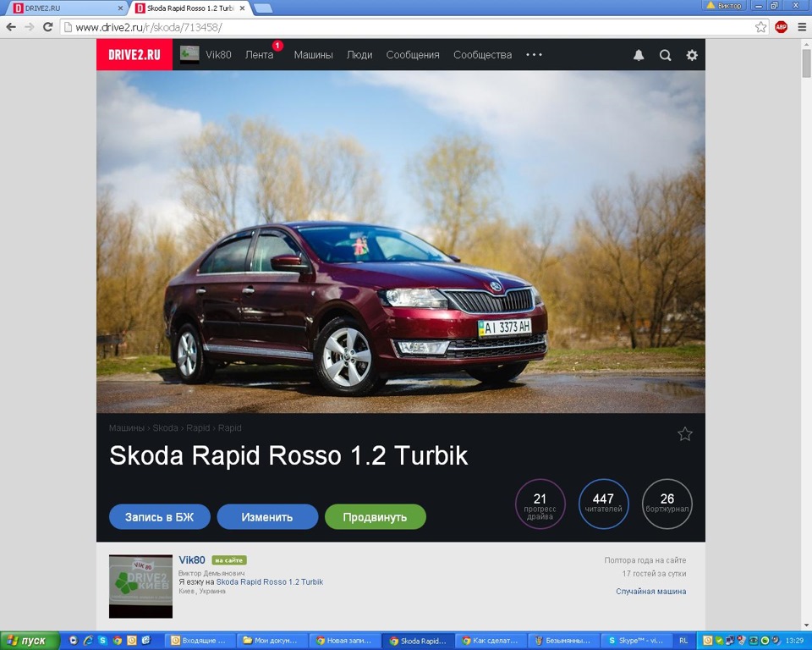Click the Vik80 user avatar in header

pyautogui.click(x=189, y=55)
